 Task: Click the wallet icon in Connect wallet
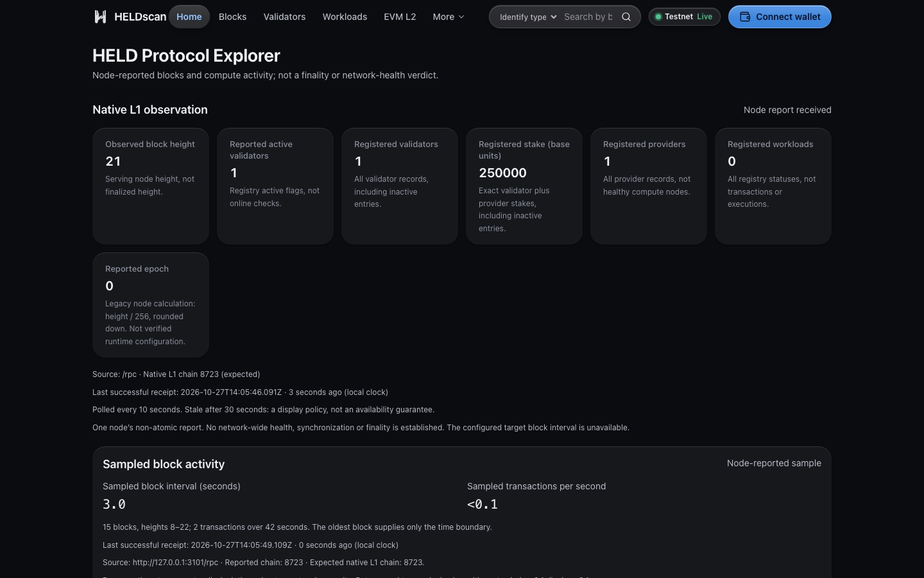pos(745,17)
